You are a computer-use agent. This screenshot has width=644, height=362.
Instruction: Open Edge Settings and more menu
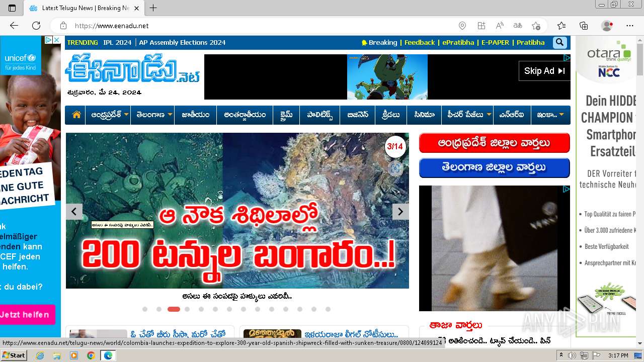[x=630, y=26]
